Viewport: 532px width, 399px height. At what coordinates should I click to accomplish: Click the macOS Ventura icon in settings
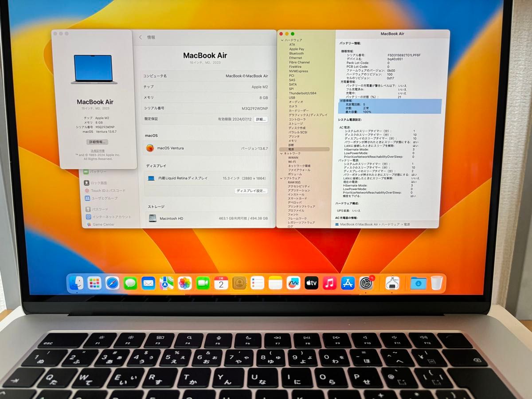tap(151, 148)
